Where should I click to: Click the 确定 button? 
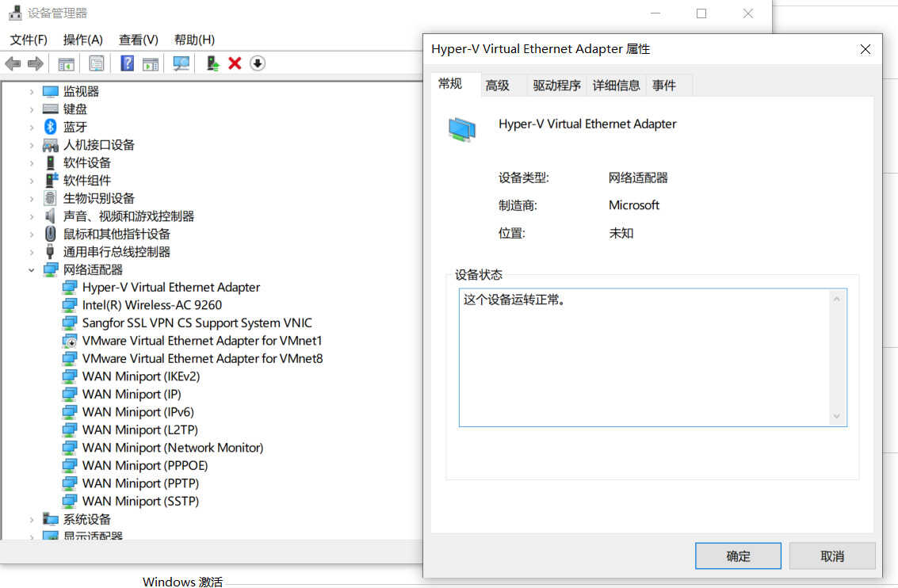pyautogui.click(x=738, y=556)
